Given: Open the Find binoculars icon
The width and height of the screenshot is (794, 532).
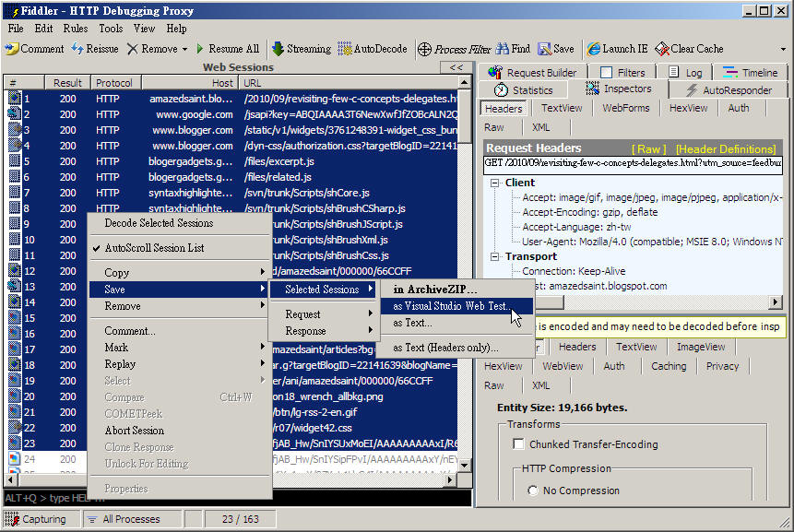Looking at the screenshot, I should (x=503, y=49).
